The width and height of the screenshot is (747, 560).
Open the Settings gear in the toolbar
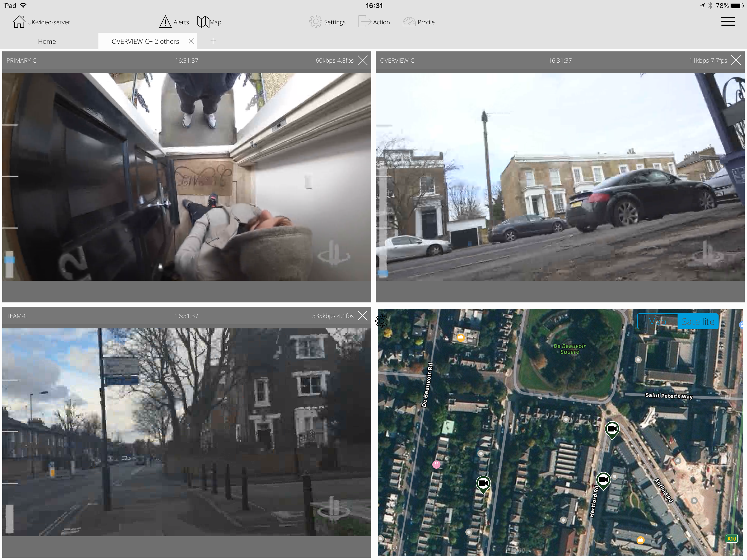pyautogui.click(x=316, y=22)
